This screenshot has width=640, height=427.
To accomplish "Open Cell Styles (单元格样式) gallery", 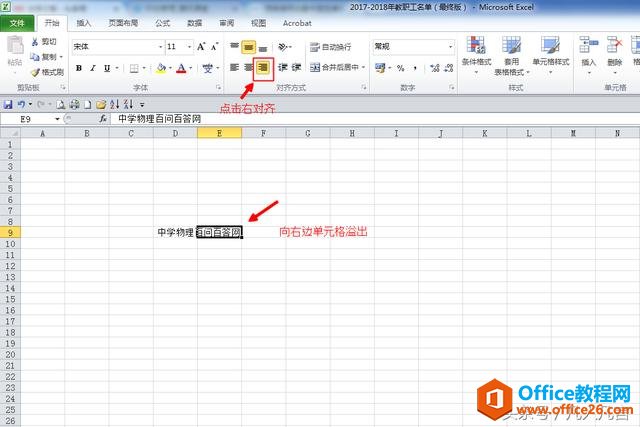I will pyautogui.click(x=551, y=55).
